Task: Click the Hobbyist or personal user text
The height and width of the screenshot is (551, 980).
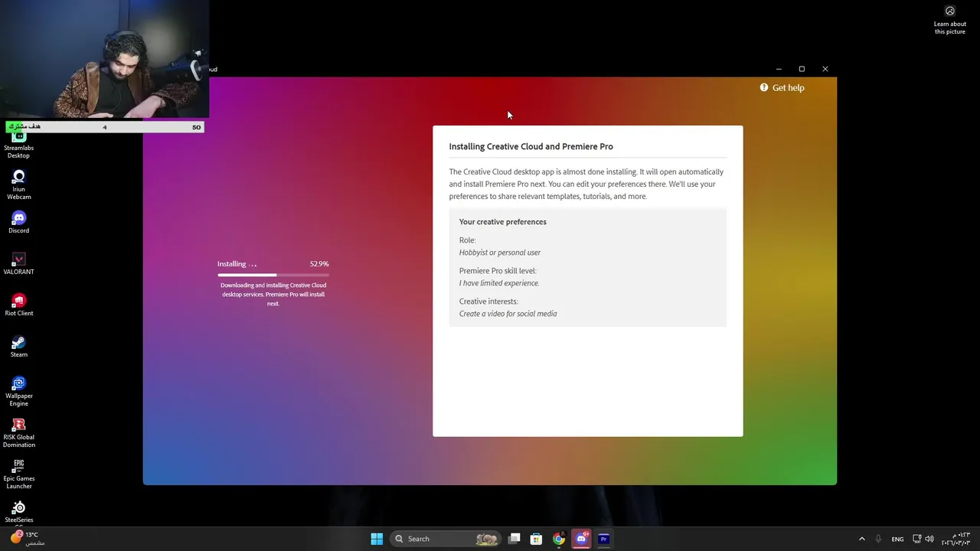Action: 500,253
